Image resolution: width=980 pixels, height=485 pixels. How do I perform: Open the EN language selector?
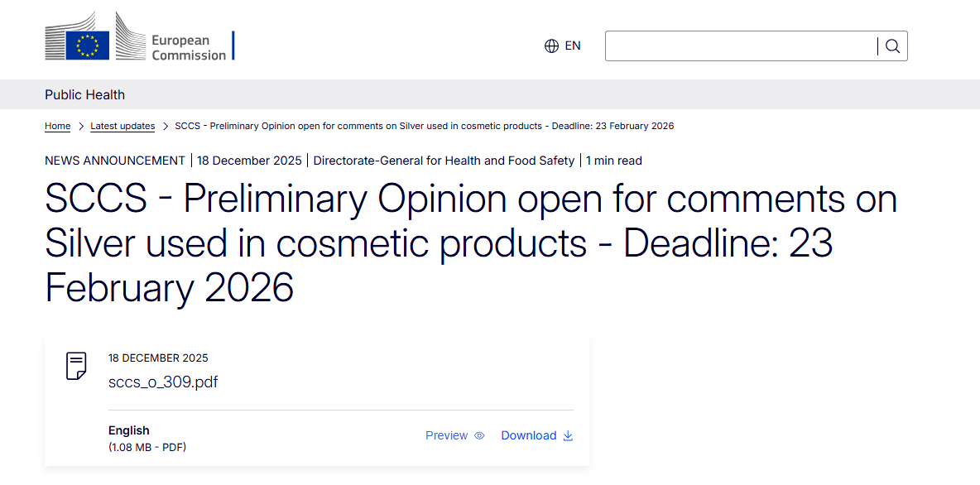(x=572, y=46)
